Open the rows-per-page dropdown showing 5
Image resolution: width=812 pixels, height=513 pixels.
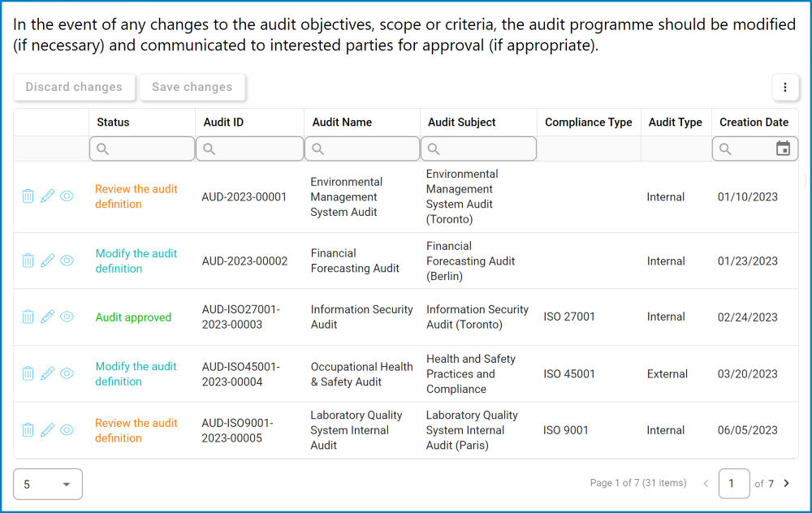pos(47,484)
